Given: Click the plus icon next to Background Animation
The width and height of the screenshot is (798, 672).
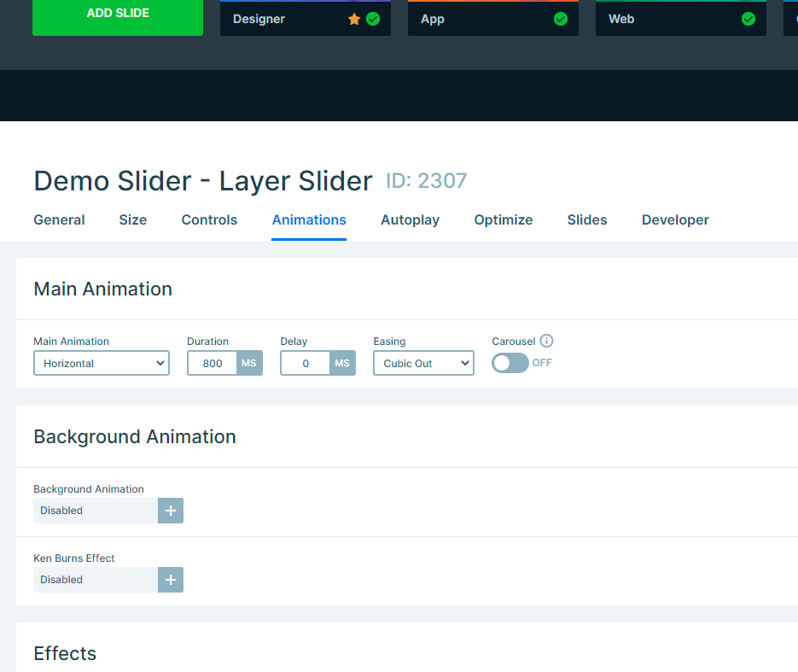Looking at the screenshot, I should click(x=170, y=510).
